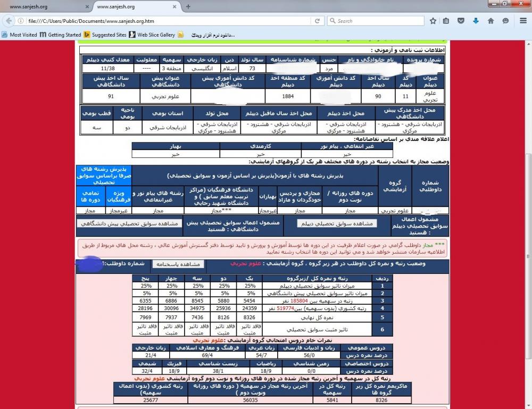Save the page to Pocket
Screen dimensions: 532x409
[461, 21]
